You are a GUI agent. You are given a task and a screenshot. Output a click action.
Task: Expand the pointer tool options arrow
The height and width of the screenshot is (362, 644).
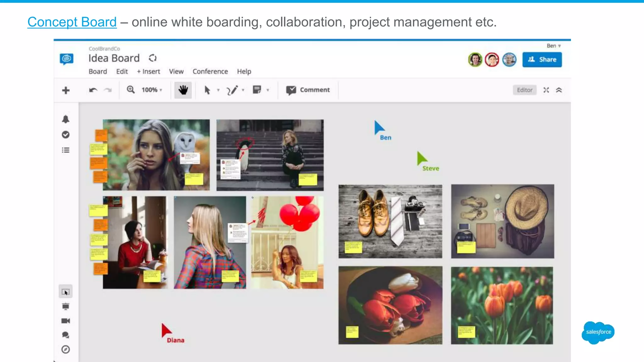pyautogui.click(x=218, y=90)
